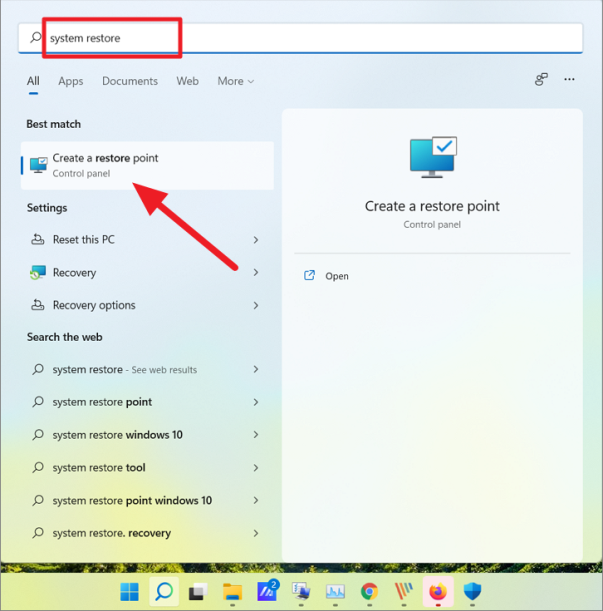Expand chevron next to Reset this PC

(256, 240)
